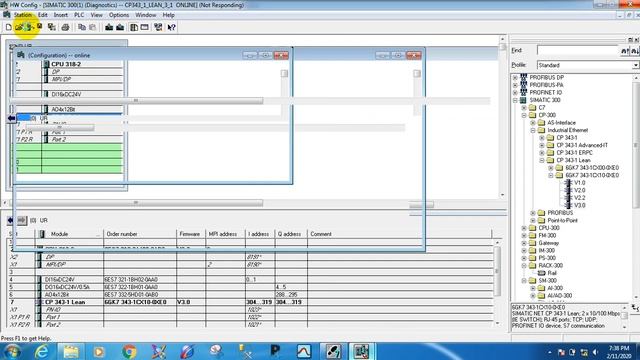Select Rail under RACK-300

552,273
